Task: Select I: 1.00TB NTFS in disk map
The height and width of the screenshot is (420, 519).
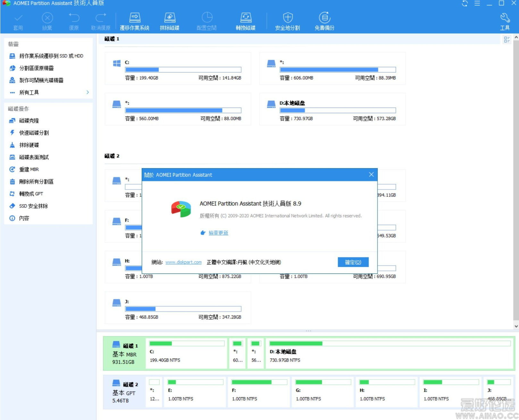Action: coord(451,392)
